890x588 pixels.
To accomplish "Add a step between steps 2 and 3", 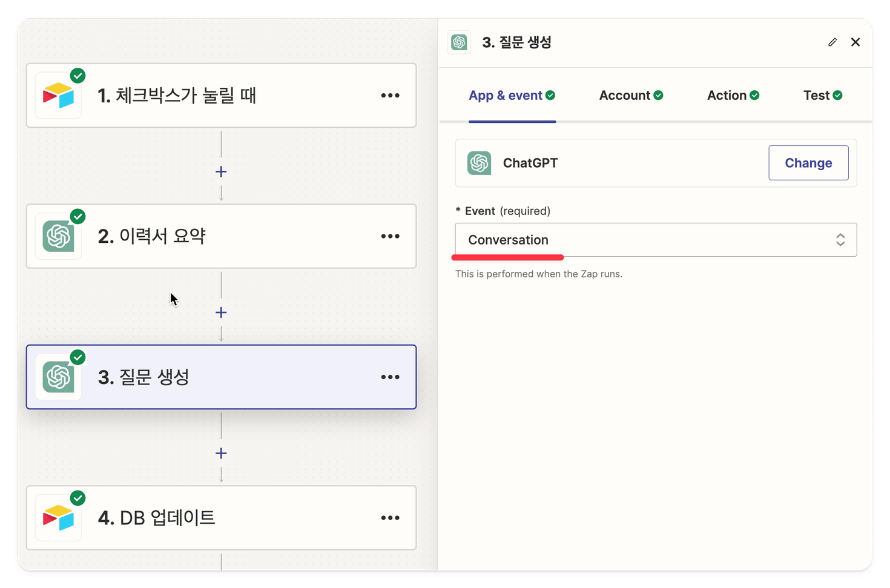I will pos(221,312).
